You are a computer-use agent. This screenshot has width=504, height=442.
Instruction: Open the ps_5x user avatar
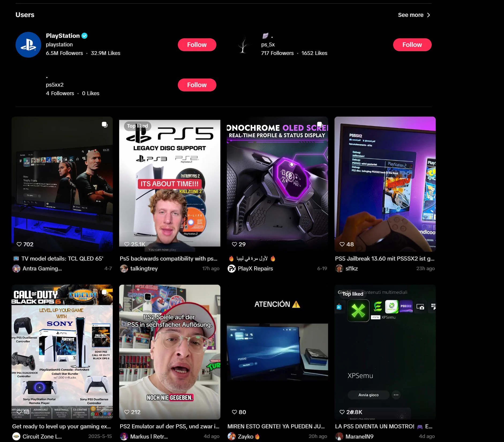243,45
